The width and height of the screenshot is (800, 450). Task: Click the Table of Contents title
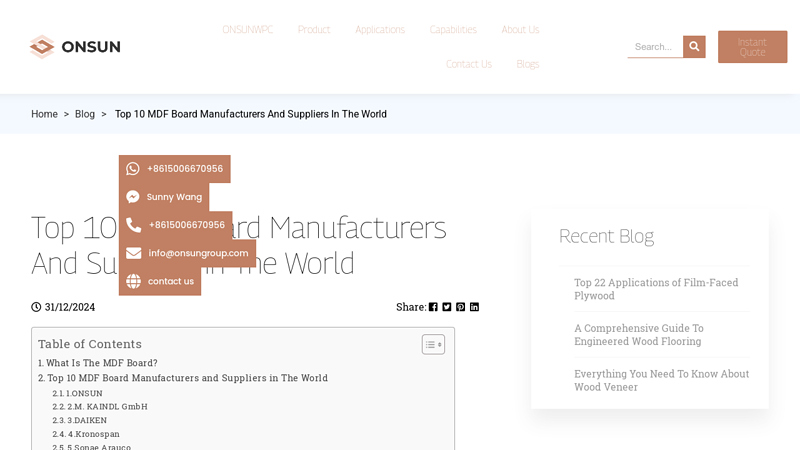(x=90, y=344)
